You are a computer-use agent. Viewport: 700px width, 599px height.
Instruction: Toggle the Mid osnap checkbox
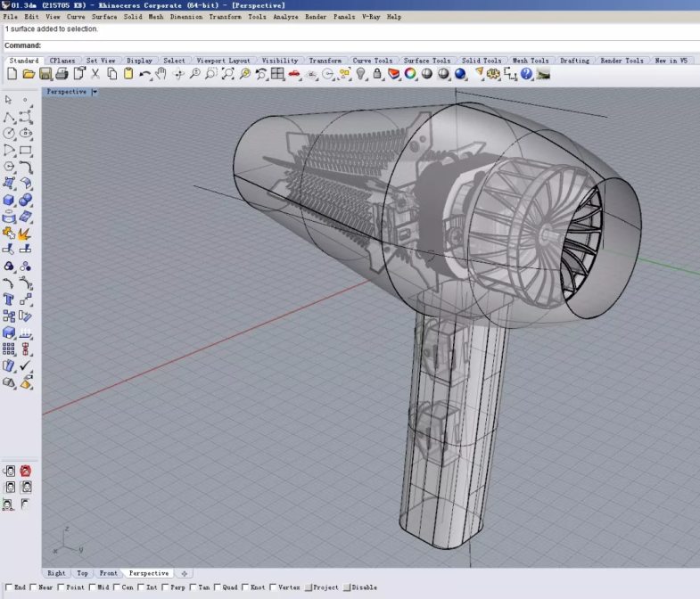point(94,587)
